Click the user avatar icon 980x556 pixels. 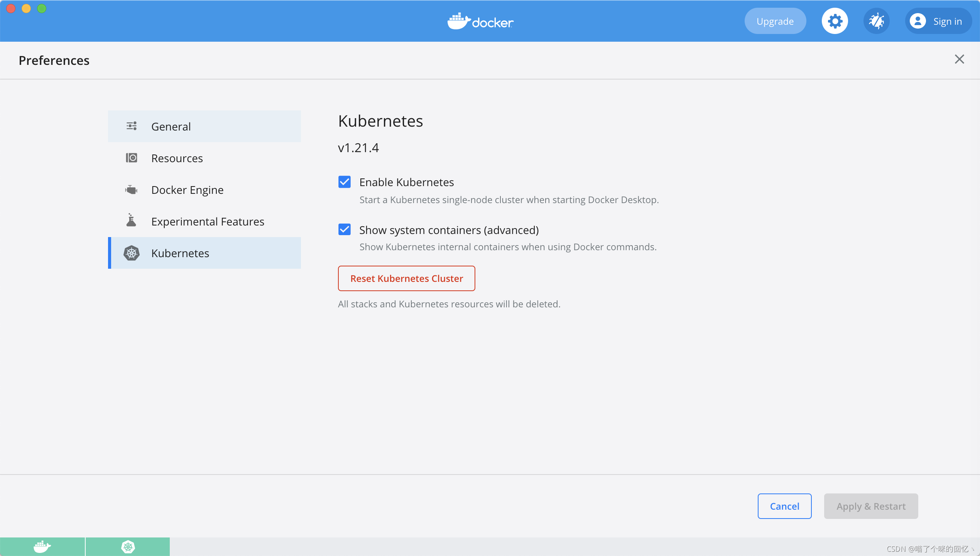coord(917,21)
